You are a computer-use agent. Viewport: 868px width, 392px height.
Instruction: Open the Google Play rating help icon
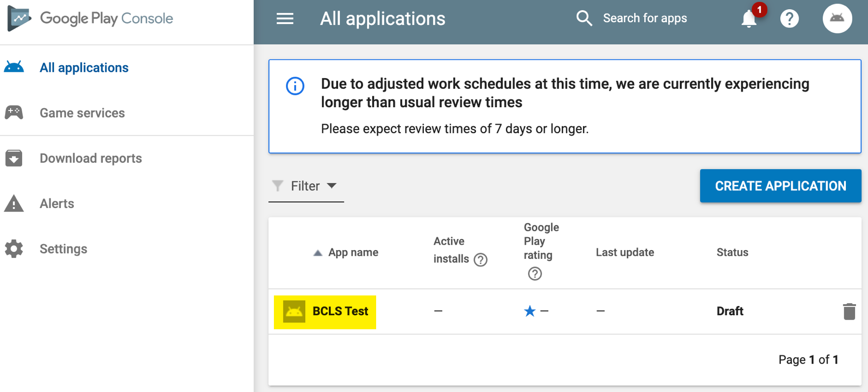coord(535,274)
